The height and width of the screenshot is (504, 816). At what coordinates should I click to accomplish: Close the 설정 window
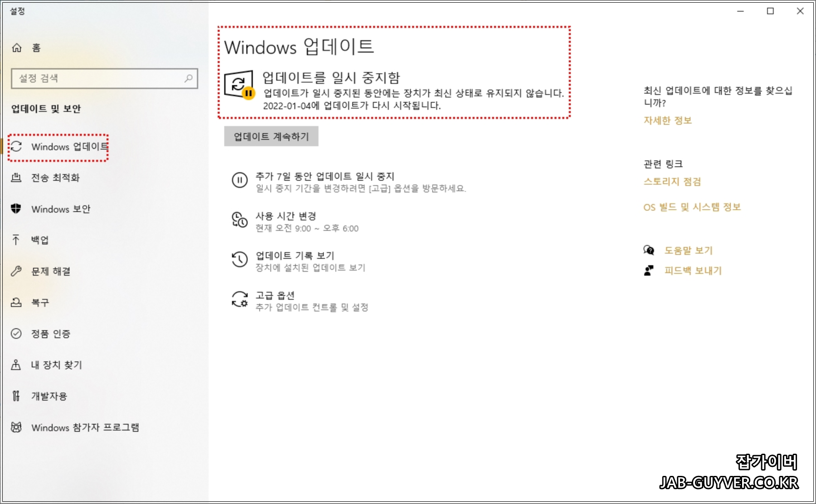tap(800, 11)
